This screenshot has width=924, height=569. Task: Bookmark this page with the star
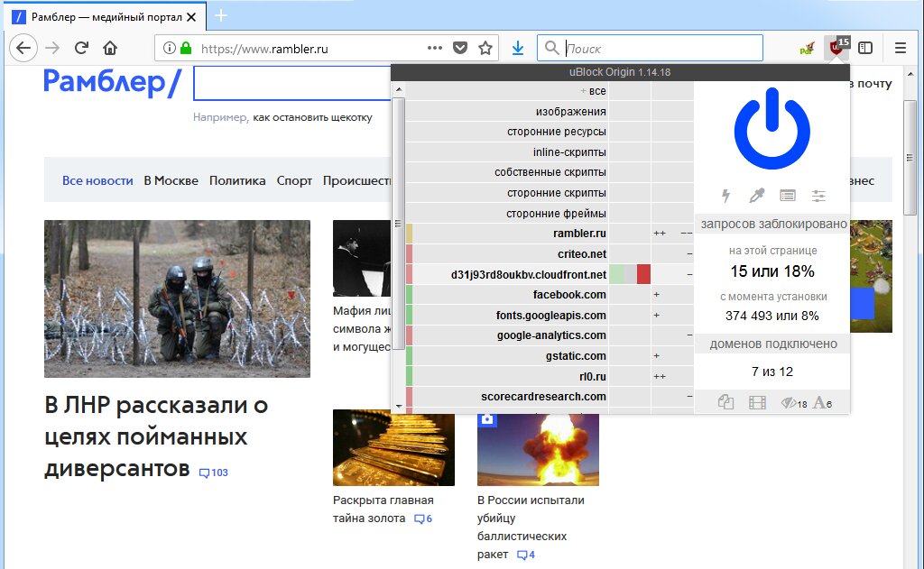point(485,48)
